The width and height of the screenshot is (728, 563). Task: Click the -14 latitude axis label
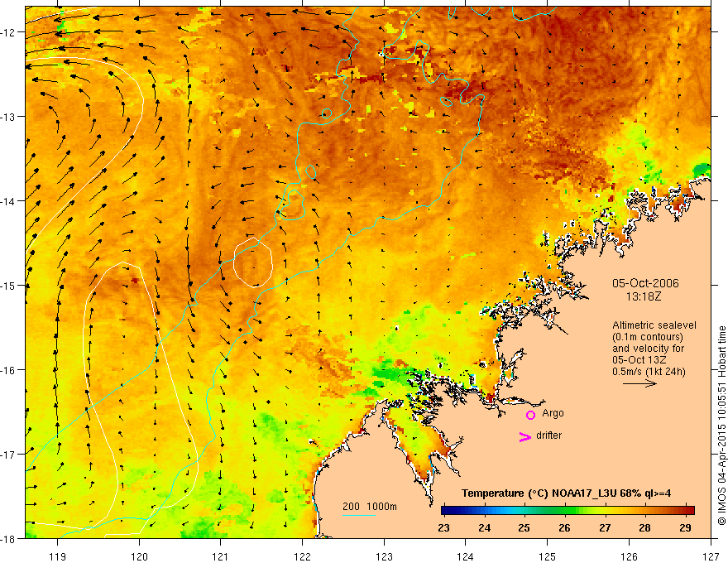tap(9, 201)
